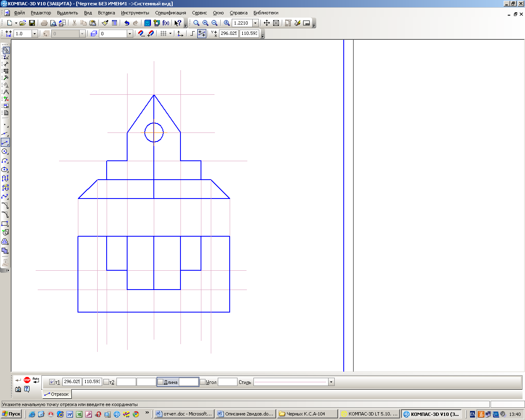Click the Пуск start button
This screenshot has height=420, width=525.
coord(11,414)
